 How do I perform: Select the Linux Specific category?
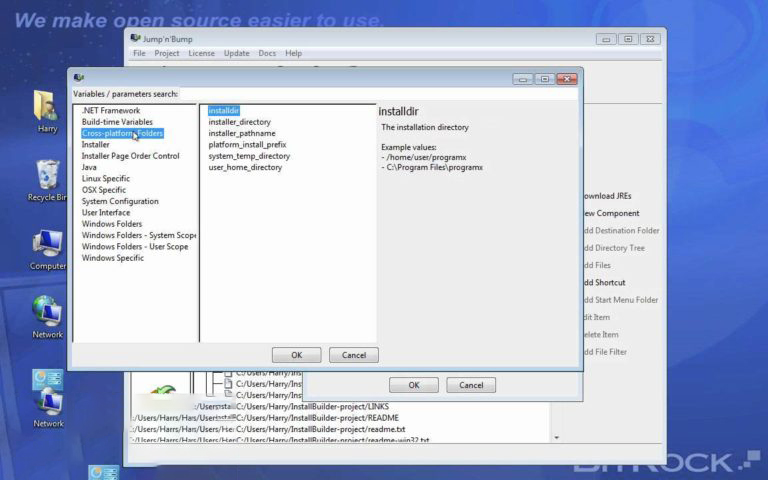pos(106,178)
